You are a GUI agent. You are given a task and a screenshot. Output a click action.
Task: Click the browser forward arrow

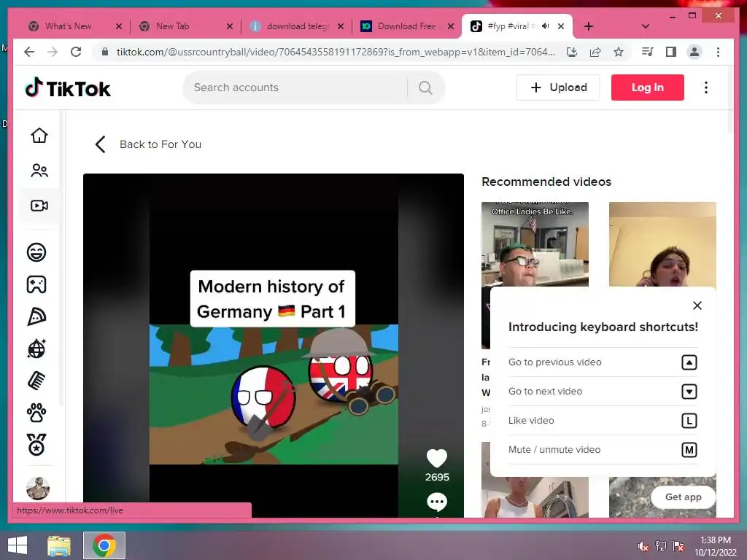(x=53, y=52)
